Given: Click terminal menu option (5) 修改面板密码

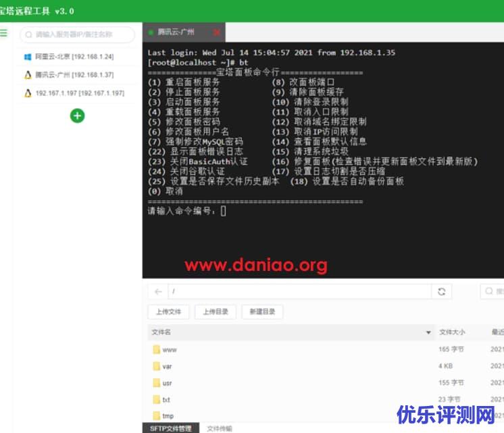Looking at the screenshot, I should tap(184, 122).
